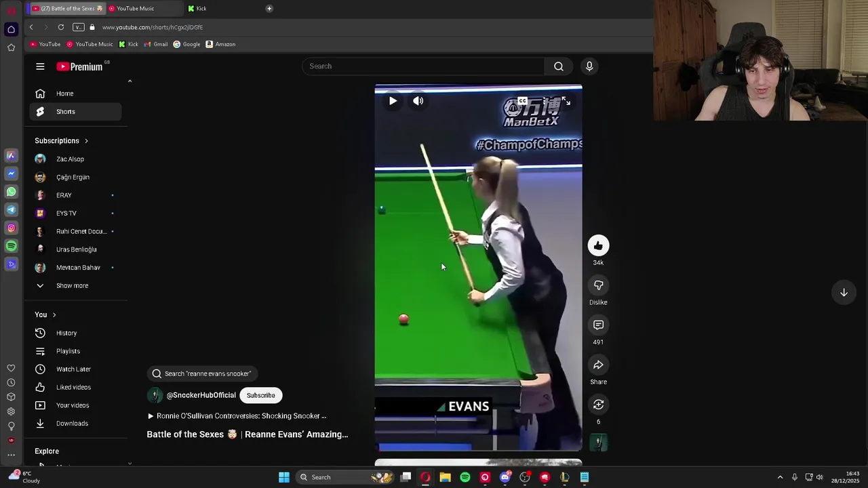
Task: Open Playlists in sidebar
Action: point(75,351)
